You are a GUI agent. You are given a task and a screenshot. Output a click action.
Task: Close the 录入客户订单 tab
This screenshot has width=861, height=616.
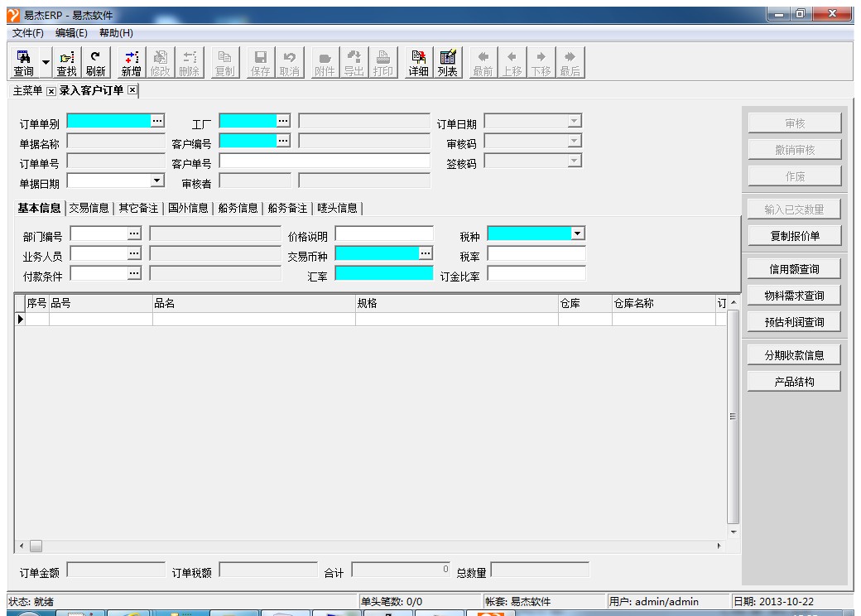(x=132, y=90)
